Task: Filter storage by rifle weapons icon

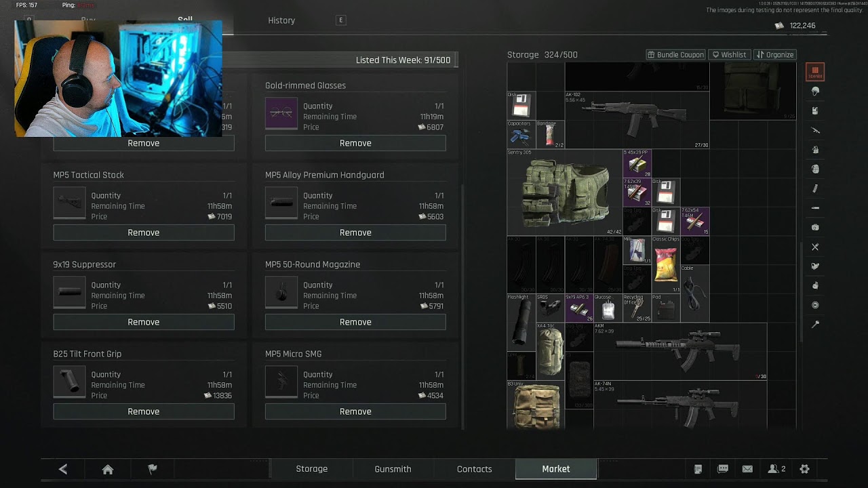Action: (815, 130)
